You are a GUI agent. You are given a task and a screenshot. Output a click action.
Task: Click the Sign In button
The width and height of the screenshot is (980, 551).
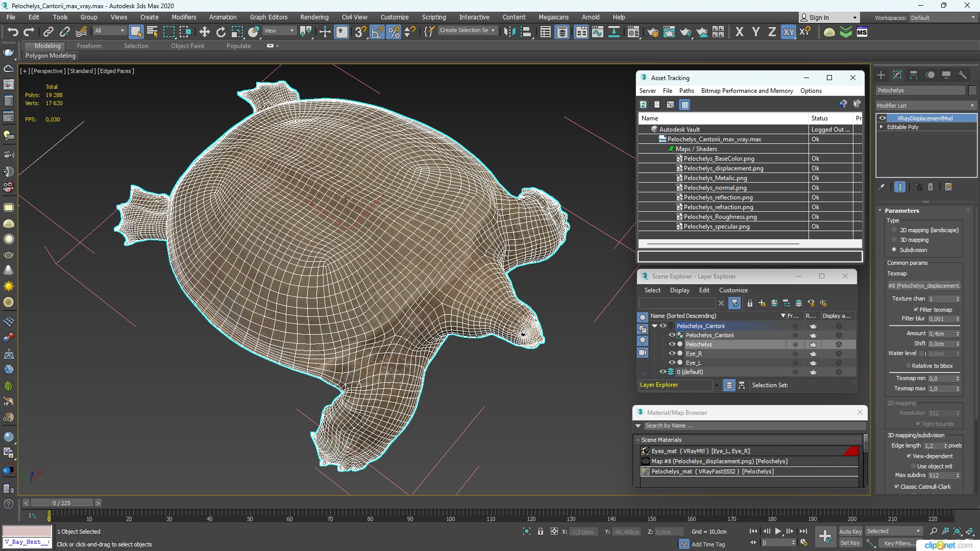click(828, 18)
